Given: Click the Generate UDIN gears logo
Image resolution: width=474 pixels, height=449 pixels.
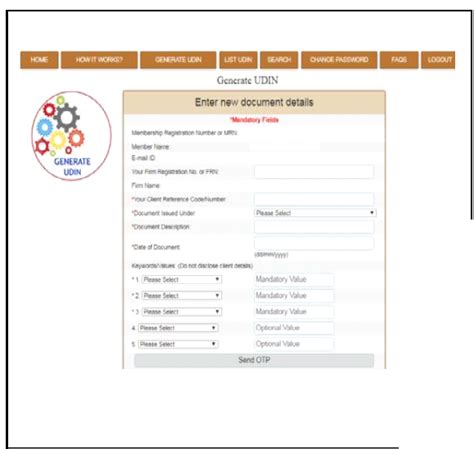Looking at the screenshot, I should (x=71, y=136).
